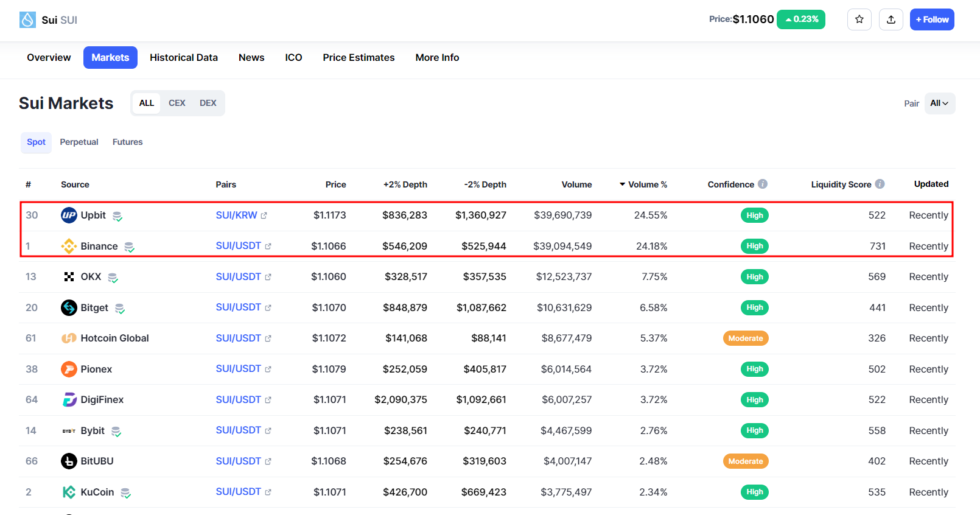
Task: Click the High confidence badge for Upbit
Action: click(x=755, y=215)
